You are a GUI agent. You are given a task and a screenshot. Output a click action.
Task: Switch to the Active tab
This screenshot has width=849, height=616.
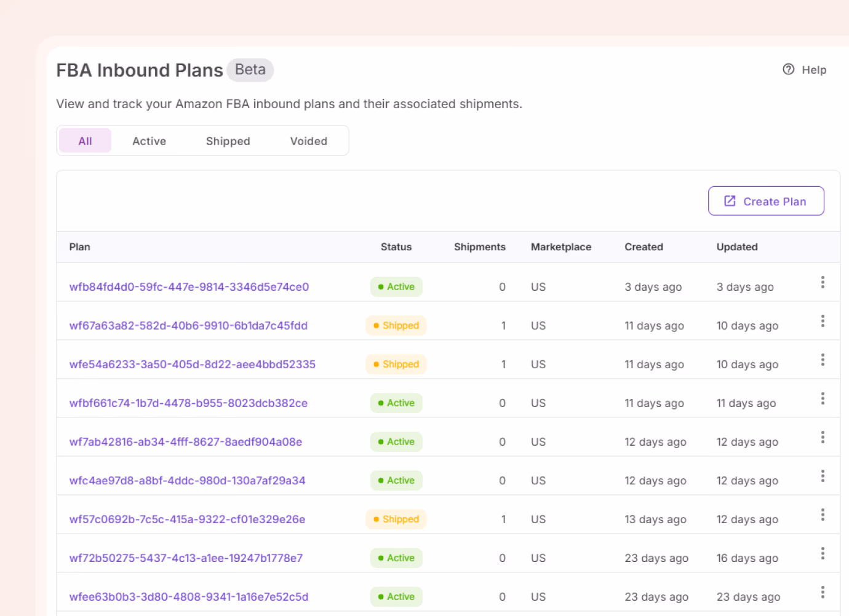[x=149, y=141]
